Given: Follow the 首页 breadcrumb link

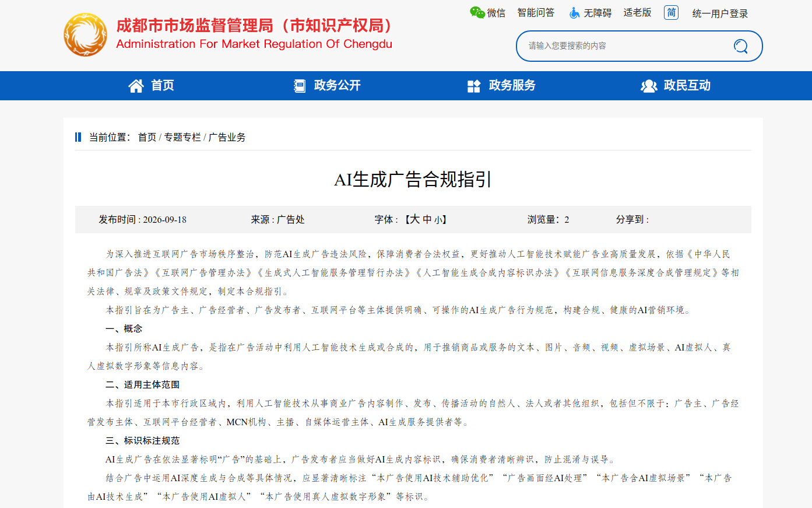Looking at the screenshot, I should (x=147, y=137).
